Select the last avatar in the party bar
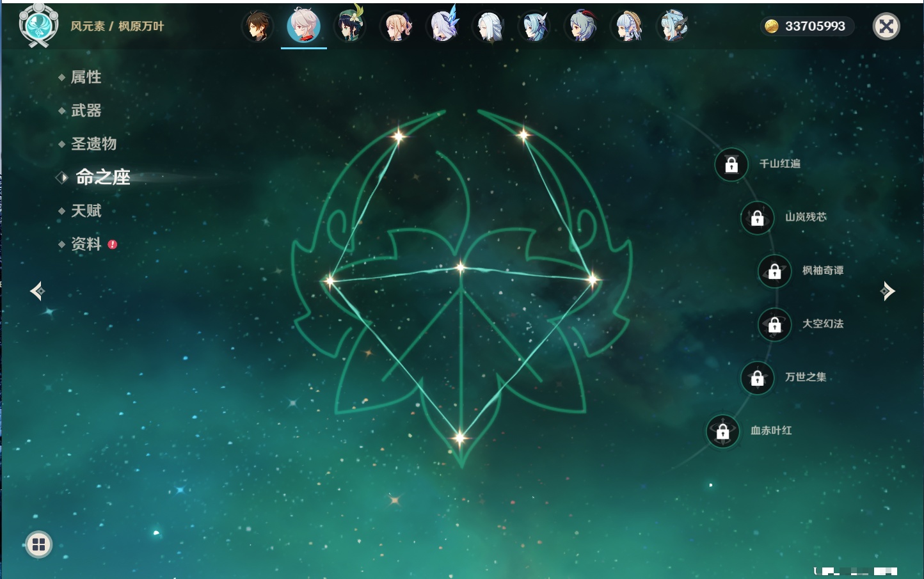 pyautogui.click(x=673, y=26)
